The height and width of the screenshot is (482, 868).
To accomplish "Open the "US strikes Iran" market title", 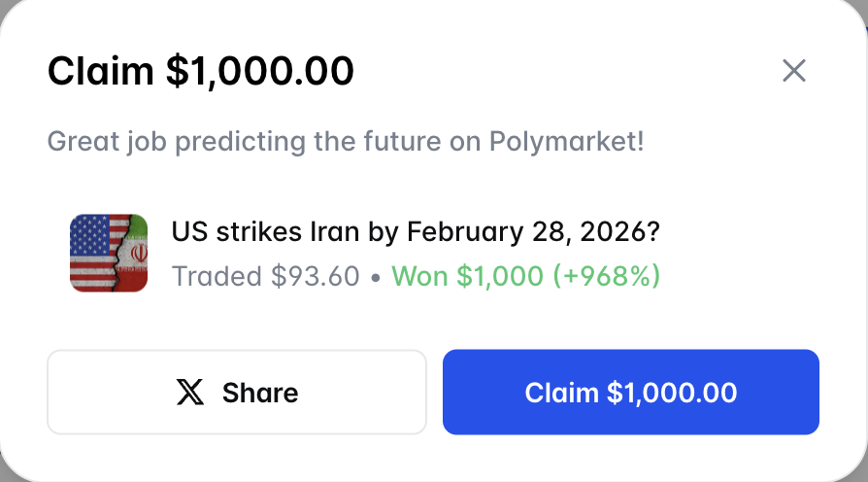I will pos(417,232).
